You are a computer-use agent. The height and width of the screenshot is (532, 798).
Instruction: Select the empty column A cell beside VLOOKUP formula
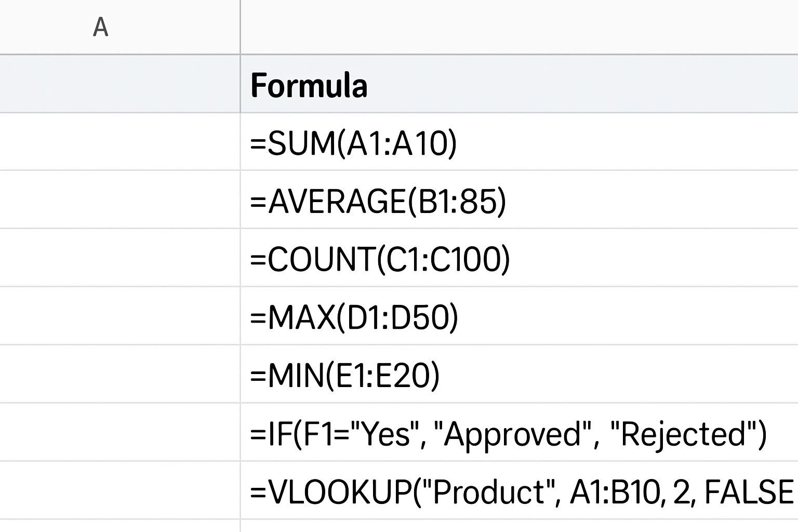pyautogui.click(x=119, y=490)
